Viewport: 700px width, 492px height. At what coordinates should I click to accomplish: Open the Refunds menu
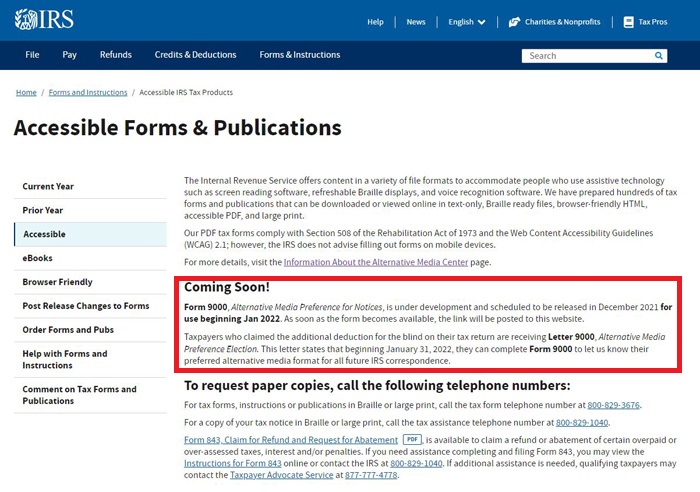[116, 55]
